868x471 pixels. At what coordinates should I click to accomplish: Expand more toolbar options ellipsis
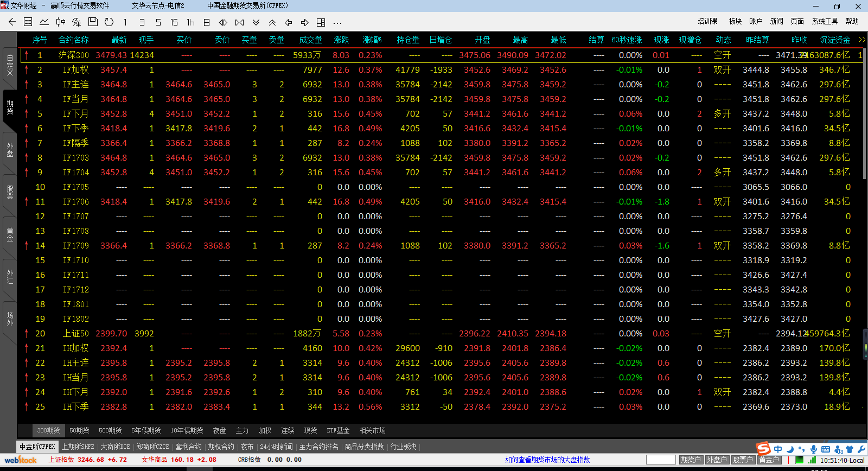tap(337, 23)
